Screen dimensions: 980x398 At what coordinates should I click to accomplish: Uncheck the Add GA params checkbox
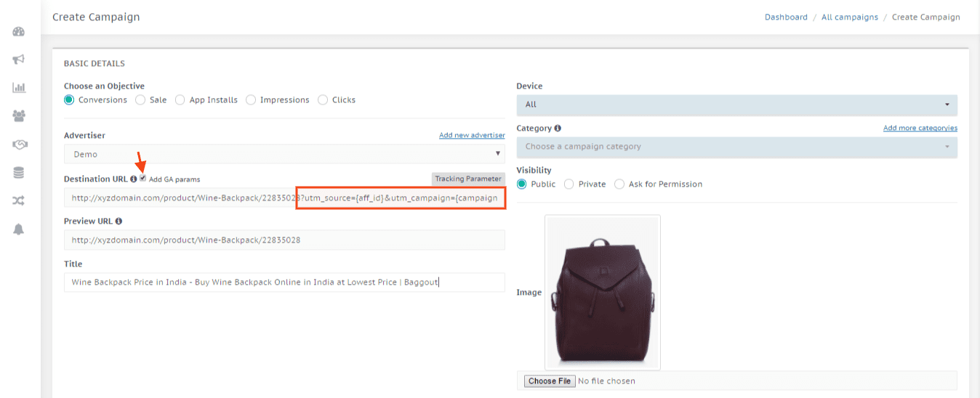pyautogui.click(x=143, y=178)
